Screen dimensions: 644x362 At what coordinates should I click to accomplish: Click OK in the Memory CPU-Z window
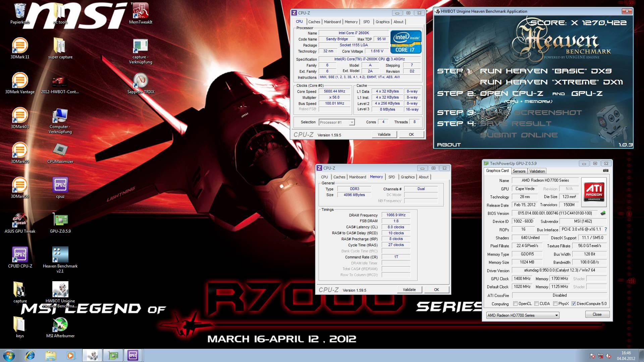tap(436, 290)
